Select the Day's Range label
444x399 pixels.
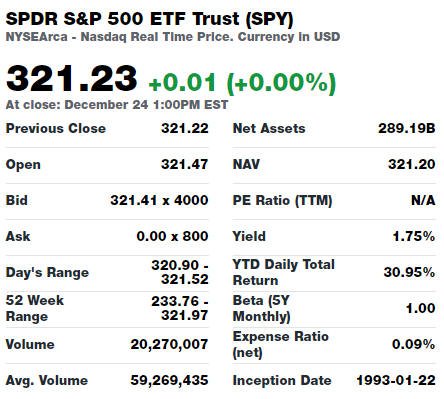(x=47, y=272)
